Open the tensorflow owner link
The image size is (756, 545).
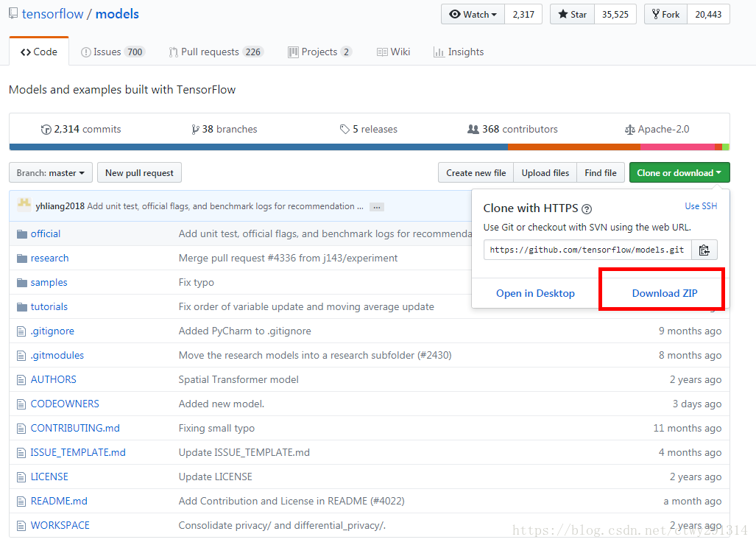(x=52, y=13)
